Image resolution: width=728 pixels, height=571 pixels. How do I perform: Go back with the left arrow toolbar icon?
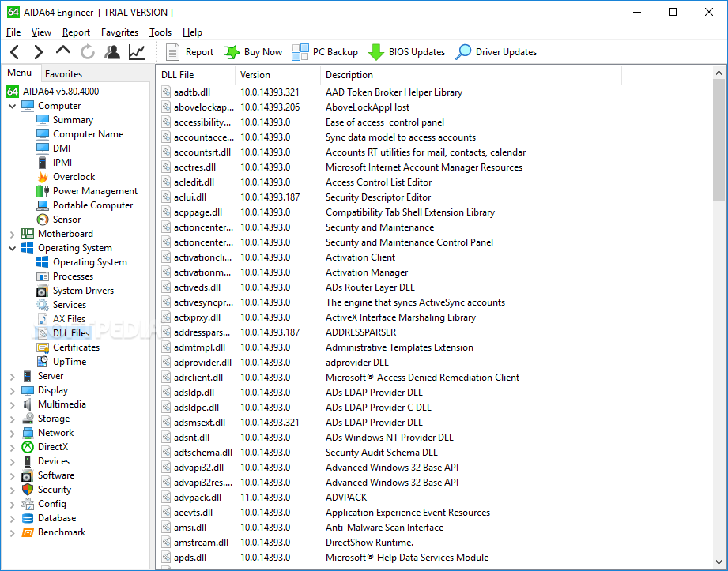click(x=15, y=52)
